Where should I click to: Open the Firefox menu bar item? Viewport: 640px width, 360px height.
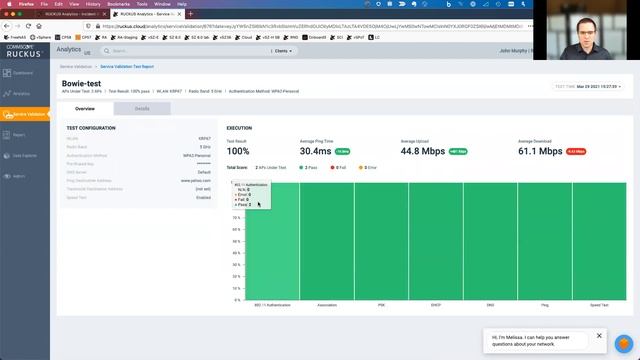point(26,4)
